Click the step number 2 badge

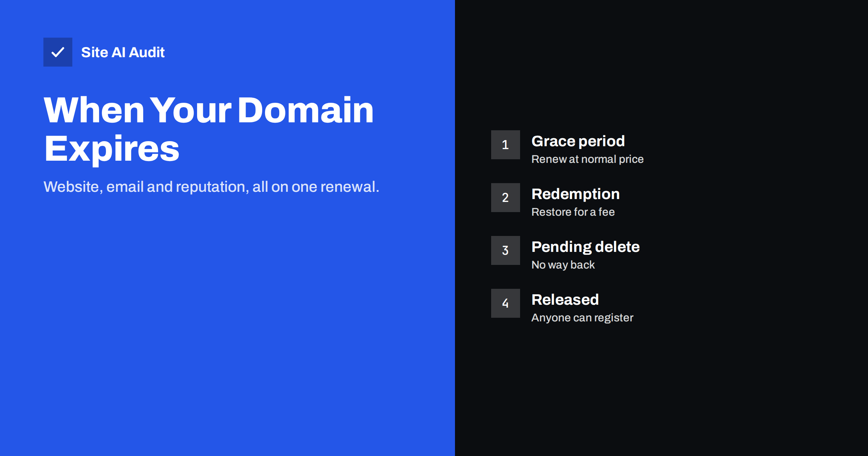pyautogui.click(x=506, y=198)
